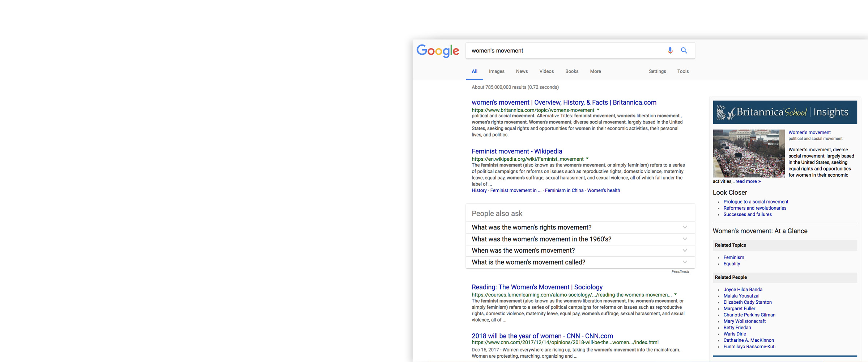Open Britannica women's movement result title

[x=564, y=102]
